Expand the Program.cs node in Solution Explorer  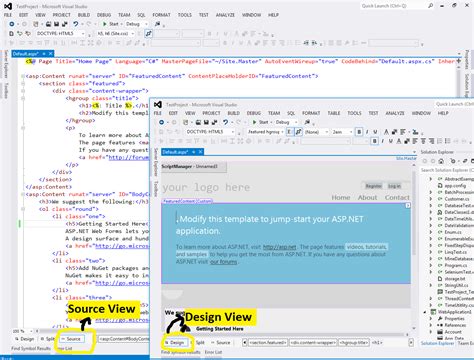[431, 265]
